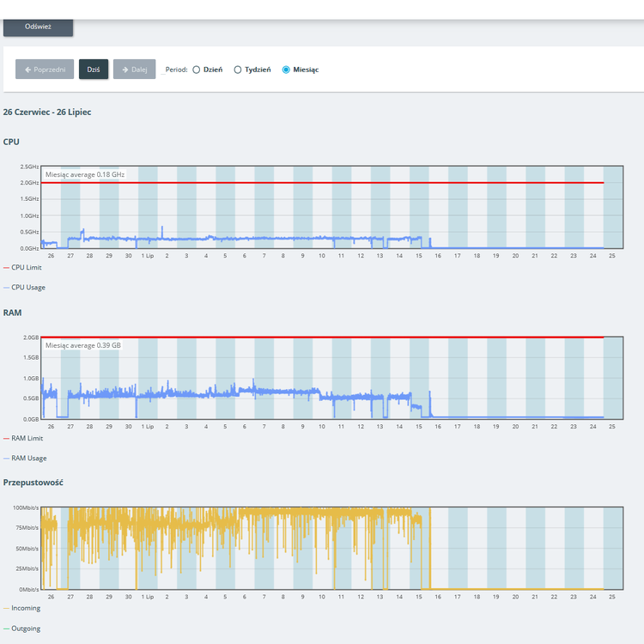
Task: Toggle Incoming series in throughput legend
Action: (24, 608)
